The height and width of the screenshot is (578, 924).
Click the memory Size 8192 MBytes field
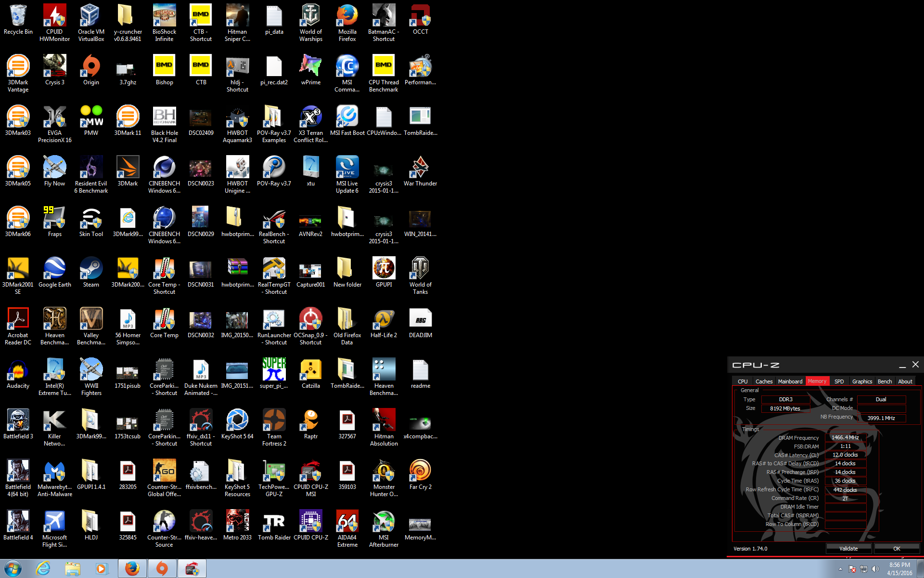coord(785,408)
